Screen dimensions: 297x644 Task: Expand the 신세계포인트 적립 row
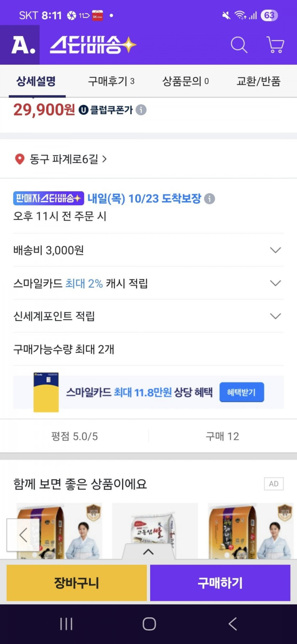[275, 316]
